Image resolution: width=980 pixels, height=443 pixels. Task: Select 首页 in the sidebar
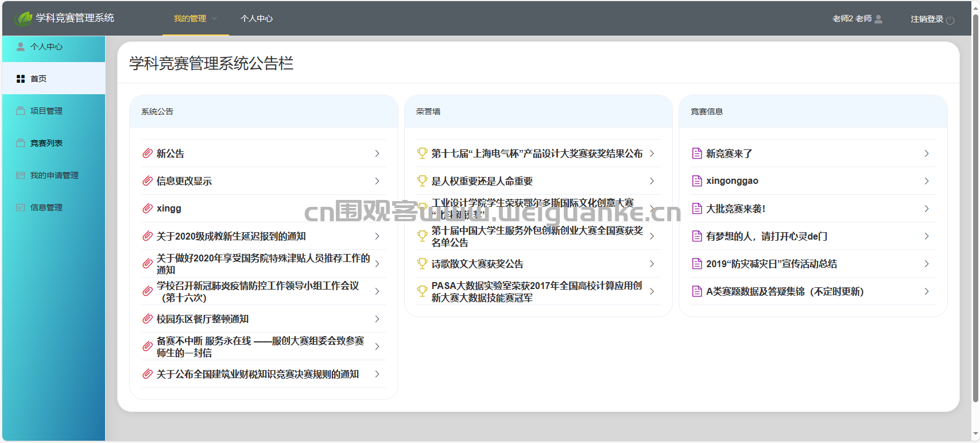[54, 79]
